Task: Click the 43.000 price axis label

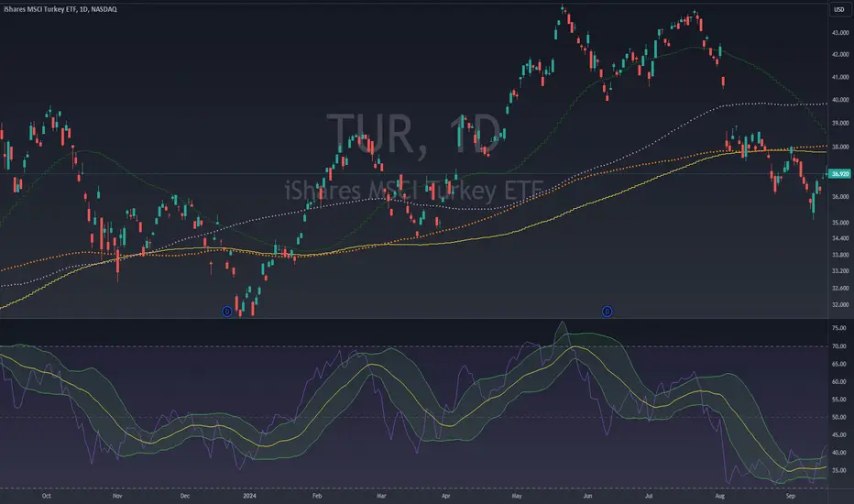Action: coord(840,33)
